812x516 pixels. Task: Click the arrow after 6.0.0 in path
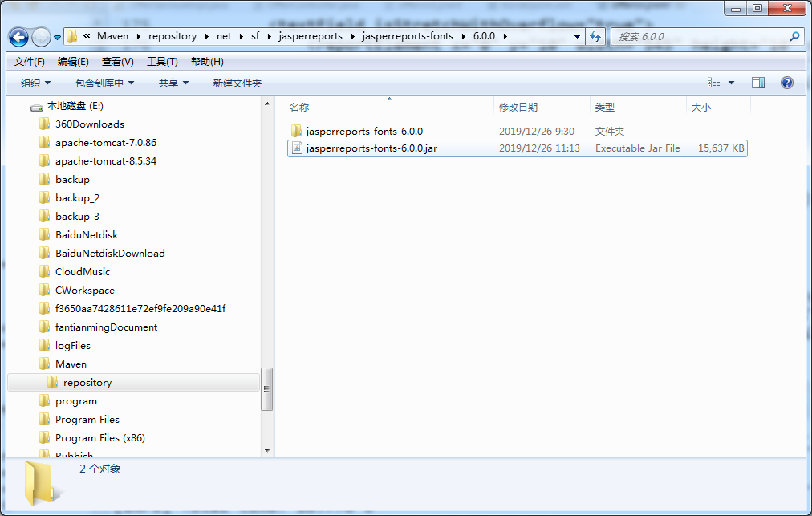[505, 36]
